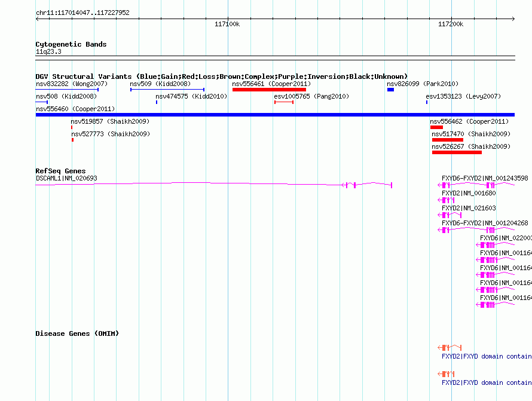Open the nsv526267 (Shaikh2009) variant label
Viewport: 532px width, 401px height.
pos(471,146)
